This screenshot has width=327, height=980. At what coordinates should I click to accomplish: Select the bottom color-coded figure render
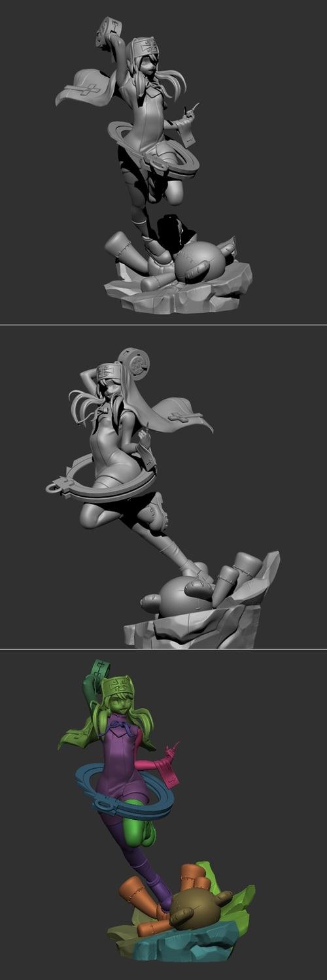pyautogui.click(x=163, y=815)
